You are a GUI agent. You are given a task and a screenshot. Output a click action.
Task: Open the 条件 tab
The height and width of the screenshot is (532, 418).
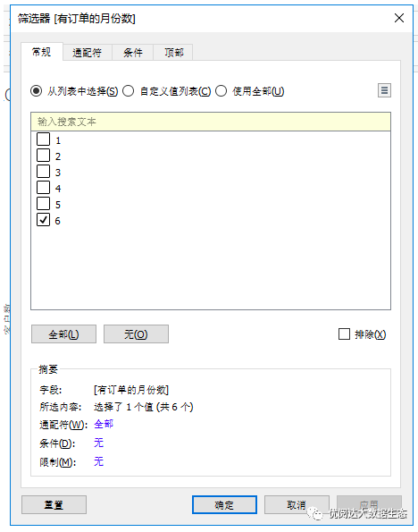pyautogui.click(x=132, y=53)
